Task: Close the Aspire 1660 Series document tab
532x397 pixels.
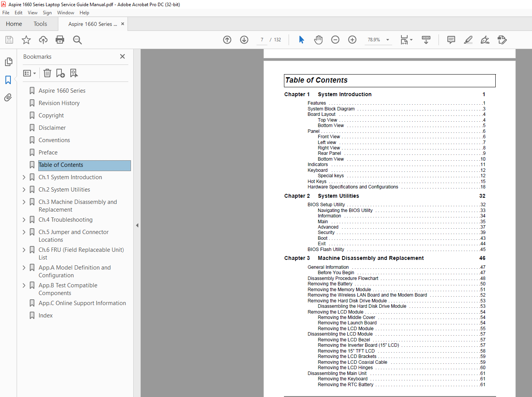Action: (x=123, y=24)
